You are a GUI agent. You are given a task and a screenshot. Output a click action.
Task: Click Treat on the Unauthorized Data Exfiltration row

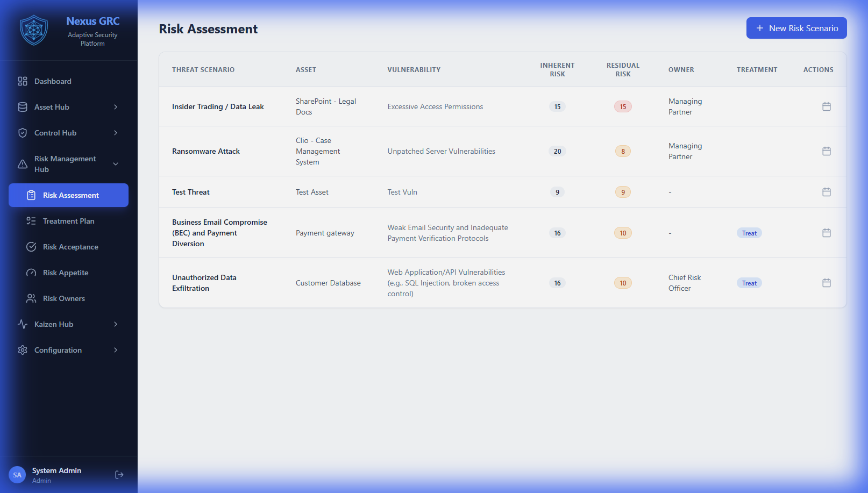tap(749, 282)
